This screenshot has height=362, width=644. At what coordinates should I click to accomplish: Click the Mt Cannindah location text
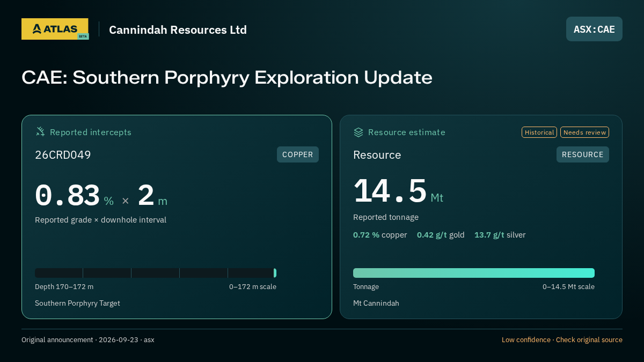coord(376,304)
